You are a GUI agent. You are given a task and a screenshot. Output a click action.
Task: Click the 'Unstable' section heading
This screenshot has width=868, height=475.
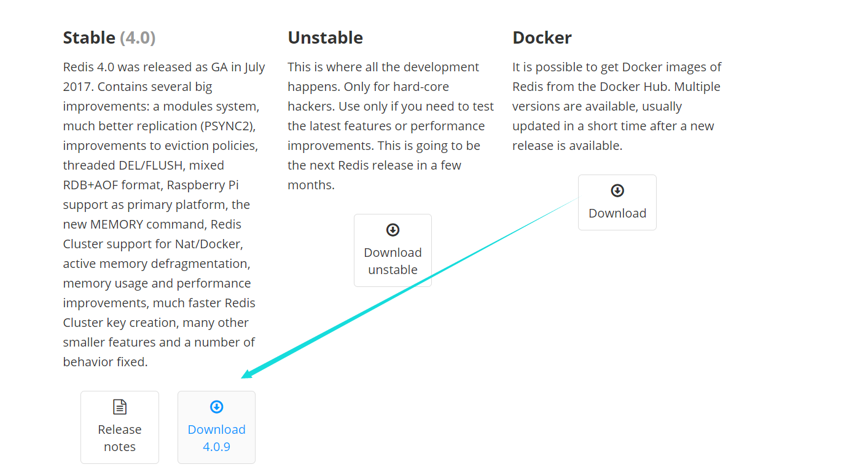325,38
